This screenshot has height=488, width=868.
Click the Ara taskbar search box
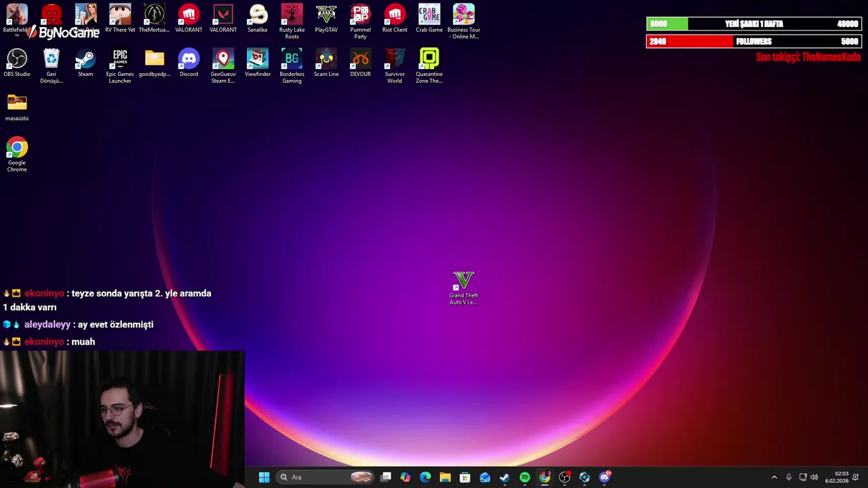pyautogui.click(x=325, y=477)
